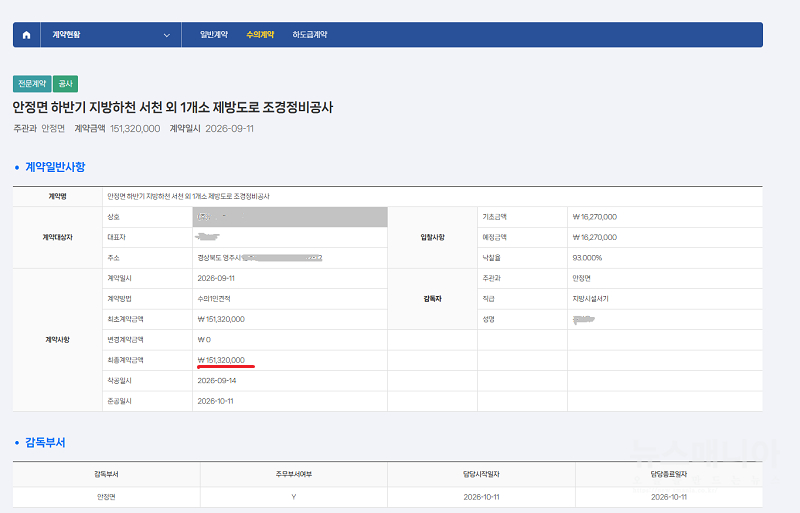
Task: Click the 주무부서여부 value Y
Action: [293, 497]
